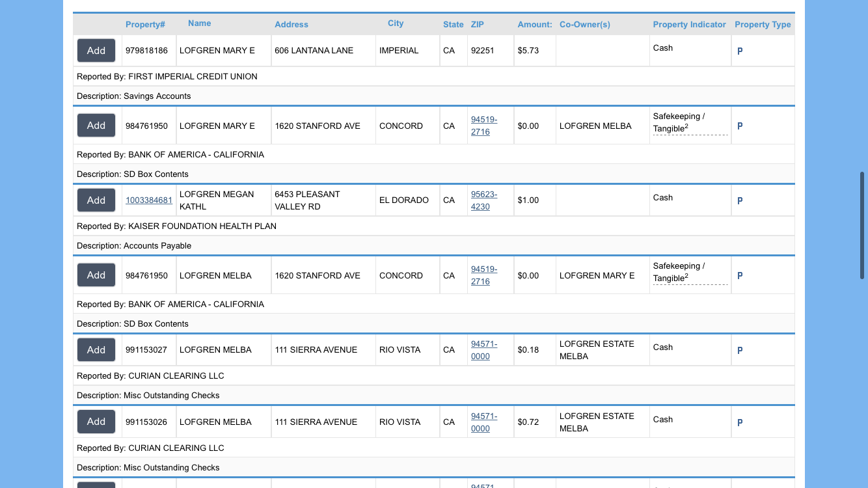Click Reported By: KAISER FOUNDATION HEALTH PLAN
Image resolution: width=868 pixels, height=488 pixels.
coord(176,226)
